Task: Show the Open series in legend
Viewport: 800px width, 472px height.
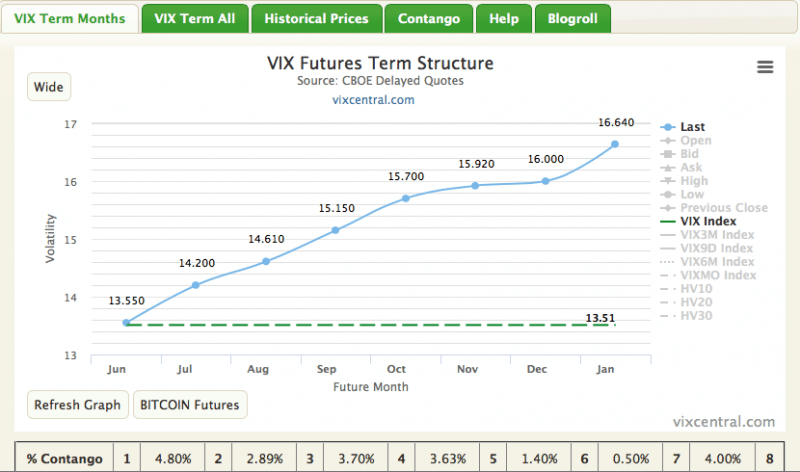Action: pos(696,141)
